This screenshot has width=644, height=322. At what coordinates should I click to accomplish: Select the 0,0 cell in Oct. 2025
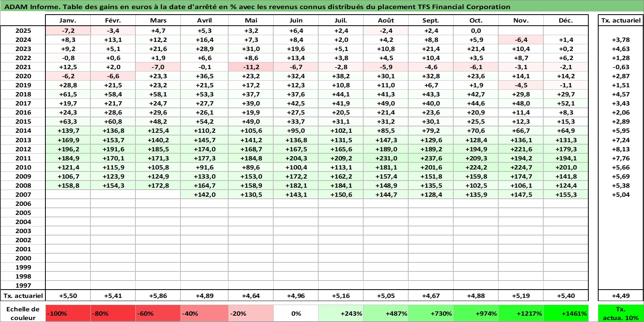coord(476,30)
